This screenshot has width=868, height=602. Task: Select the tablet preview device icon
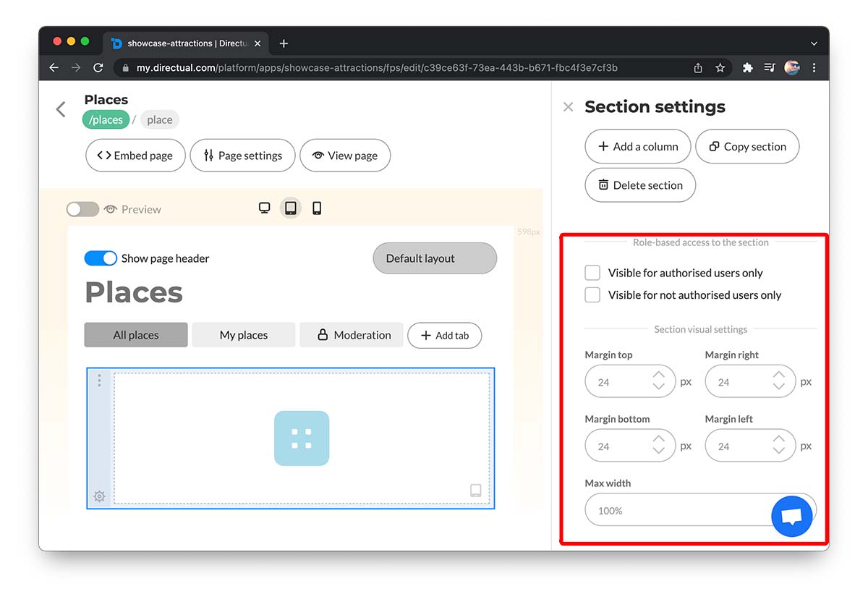(291, 208)
